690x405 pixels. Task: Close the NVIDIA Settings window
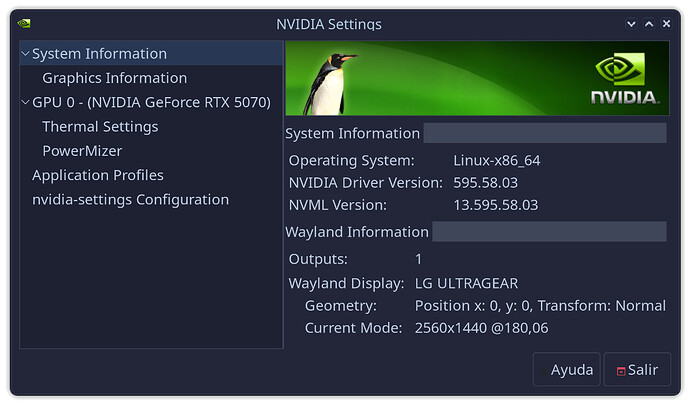tap(666, 24)
